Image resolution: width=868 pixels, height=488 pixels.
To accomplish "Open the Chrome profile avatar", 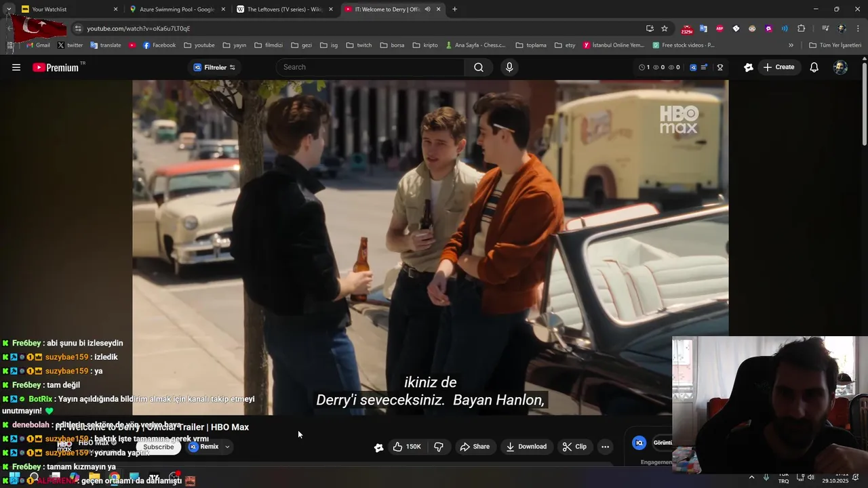I will click(x=842, y=28).
